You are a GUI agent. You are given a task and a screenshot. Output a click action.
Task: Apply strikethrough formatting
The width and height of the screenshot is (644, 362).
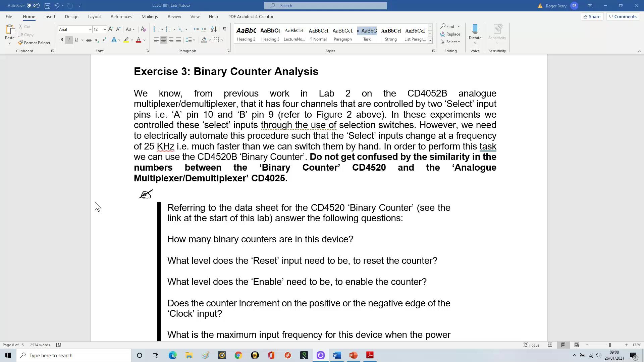[89, 40]
